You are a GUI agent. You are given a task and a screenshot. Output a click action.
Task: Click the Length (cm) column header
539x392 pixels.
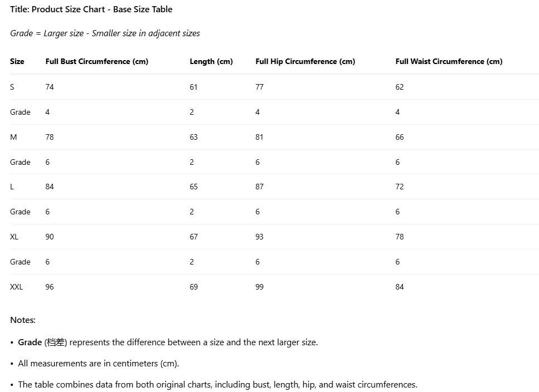pos(211,62)
